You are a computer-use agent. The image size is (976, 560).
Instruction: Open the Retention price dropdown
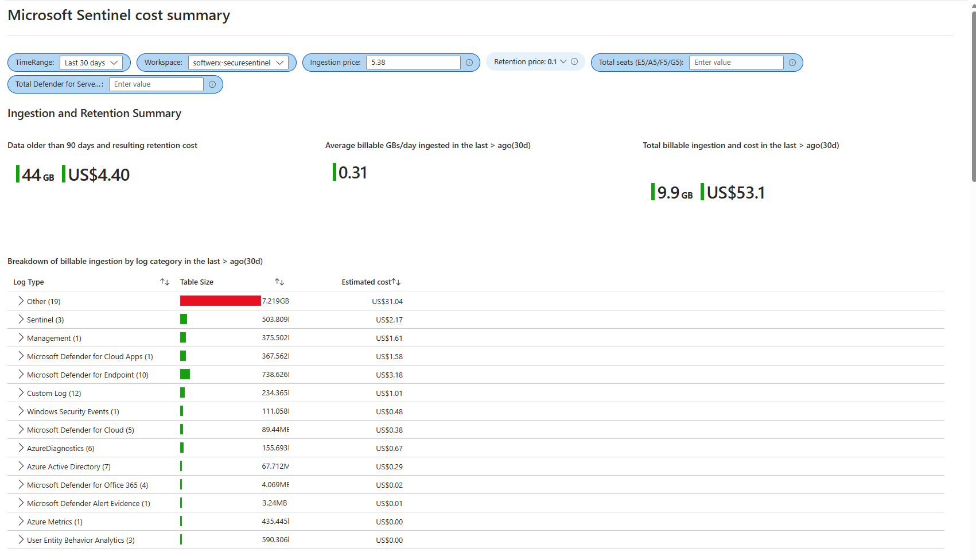click(x=563, y=61)
